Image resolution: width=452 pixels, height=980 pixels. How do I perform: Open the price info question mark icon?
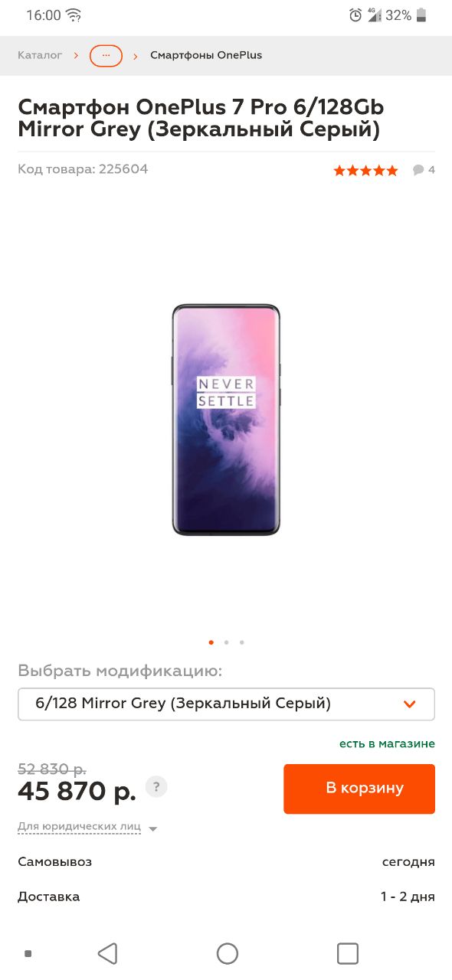point(156,786)
